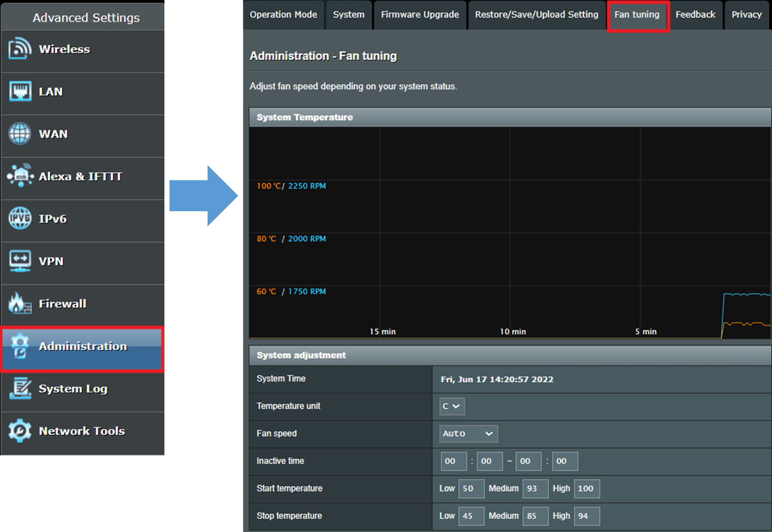772x532 pixels.
Task: Click the Administration gear icon
Action: click(20, 346)
